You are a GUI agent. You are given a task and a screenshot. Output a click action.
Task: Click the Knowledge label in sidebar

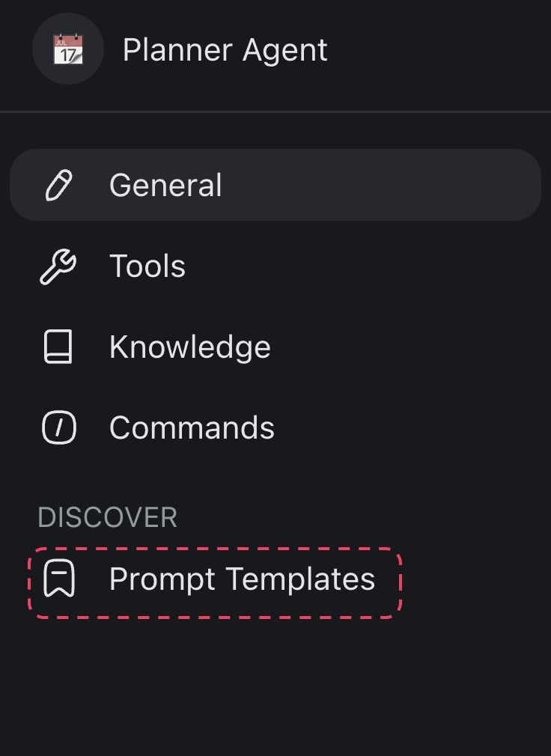point(189,347)
